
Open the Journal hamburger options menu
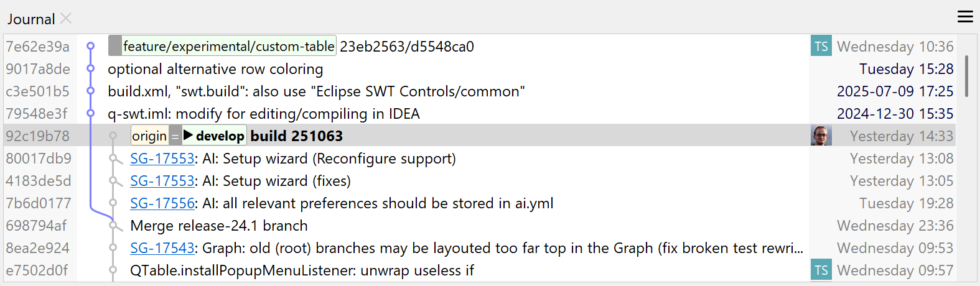tap(965, 17)
